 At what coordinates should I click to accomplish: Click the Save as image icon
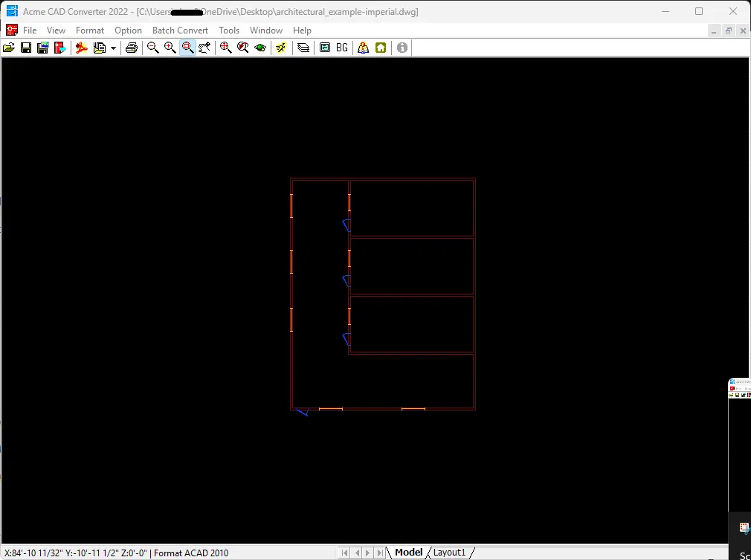pyautogui.click(x=42, y=48)
